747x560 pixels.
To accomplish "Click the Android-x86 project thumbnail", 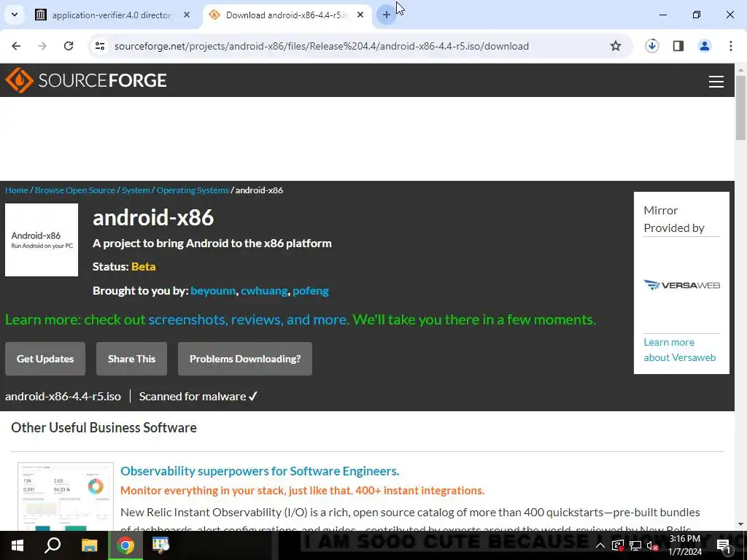I will 42,240.
